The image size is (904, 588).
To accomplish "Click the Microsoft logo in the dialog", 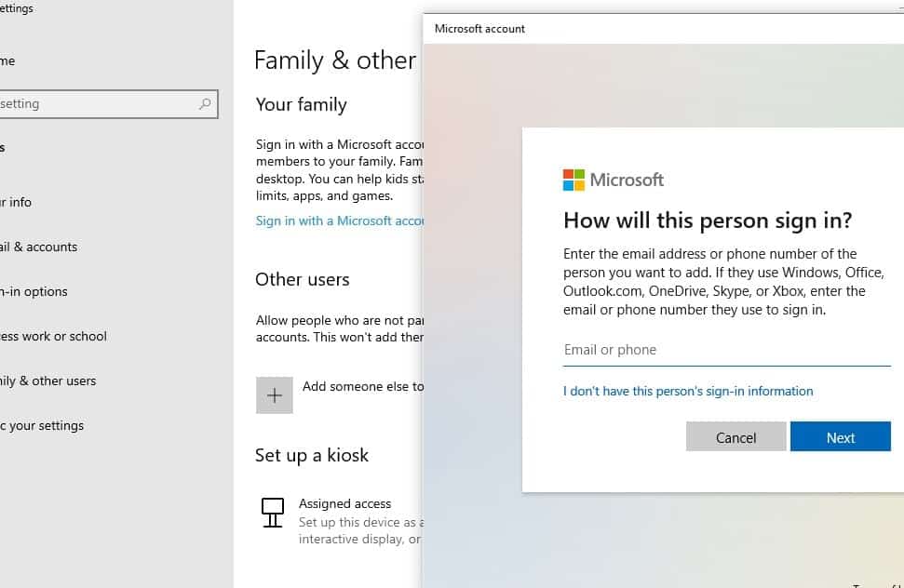I will click(x=573, y=180).
